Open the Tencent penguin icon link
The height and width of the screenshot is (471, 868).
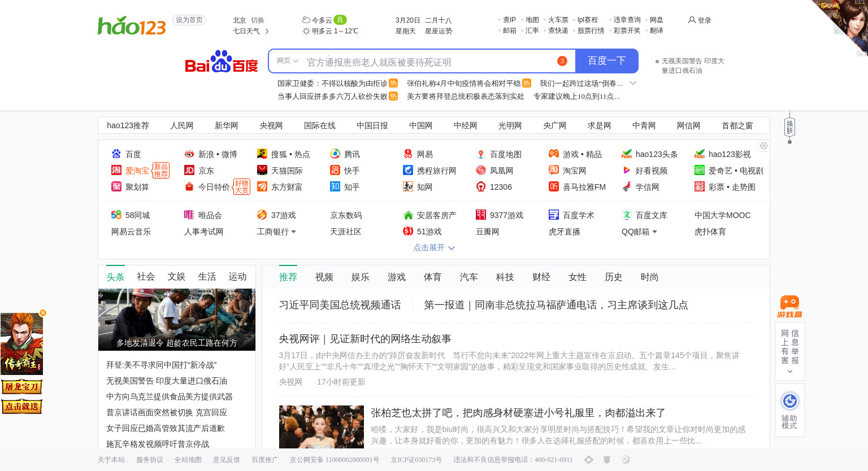click(x=335, y=154)
